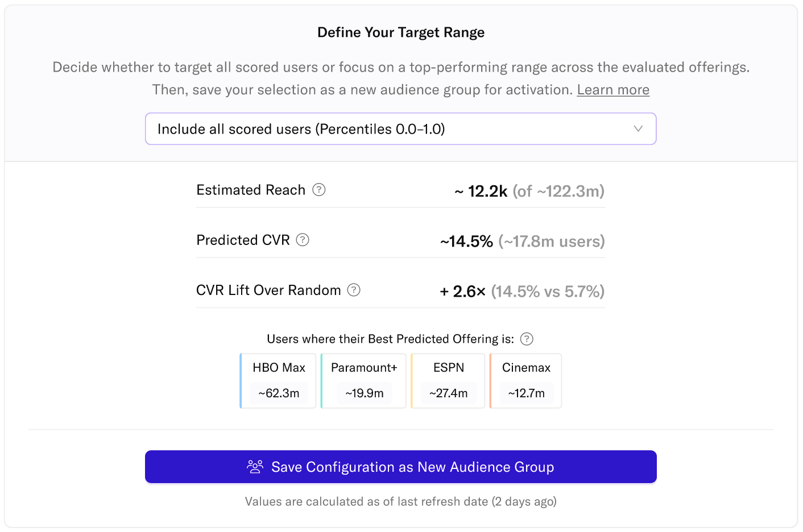Click the Estimated Reach help icon
Viewport: 803px width, 532px height.
[319, 190]
